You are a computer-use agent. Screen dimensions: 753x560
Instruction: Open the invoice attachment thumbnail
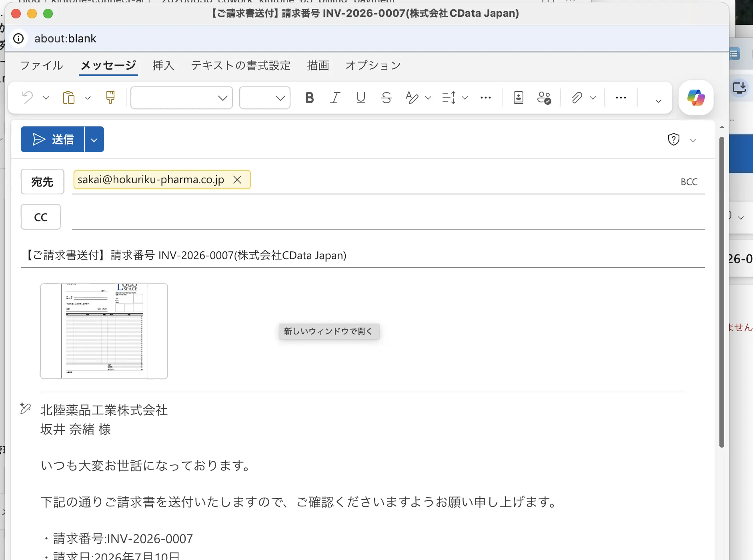[104, 331]
